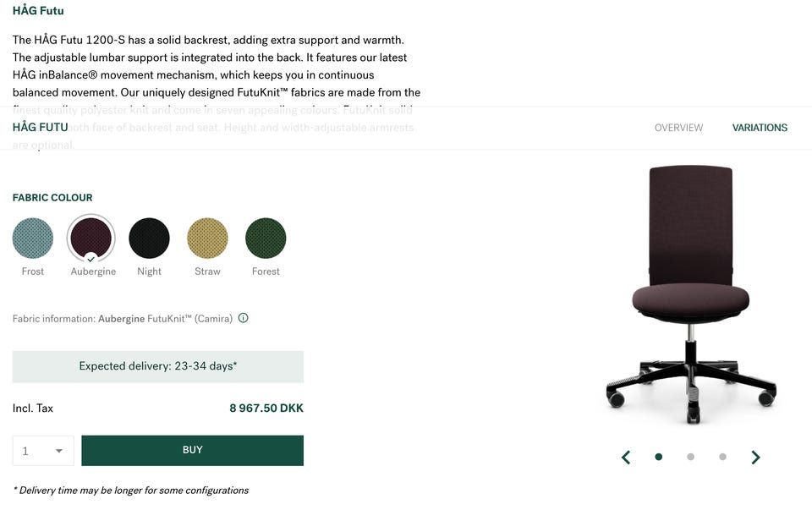Choose Forest fabric colour
Viewport: 812px width, 510px height.
pyautogui.click(x=266, y=238)
